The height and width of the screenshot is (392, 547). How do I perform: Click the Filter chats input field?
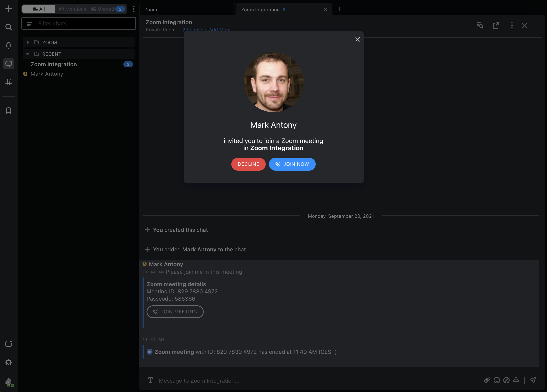(79, 23)
